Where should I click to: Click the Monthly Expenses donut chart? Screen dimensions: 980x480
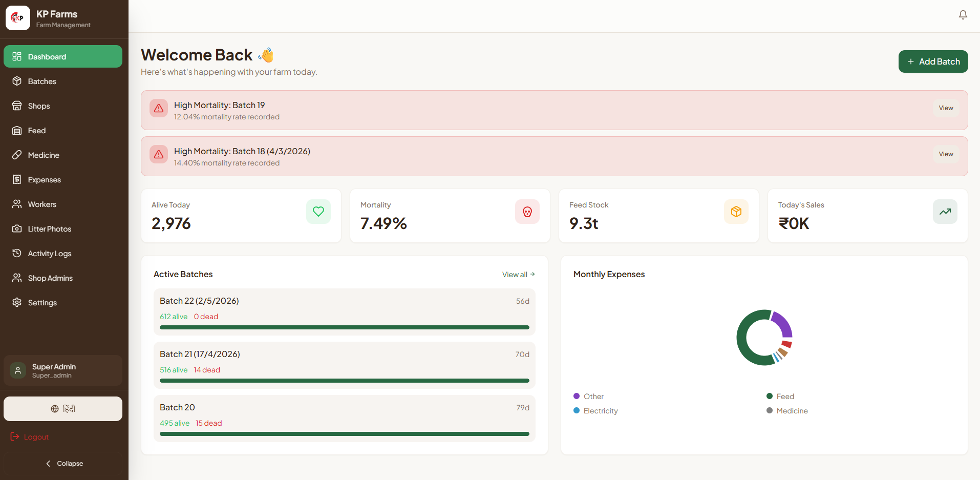[764, 338]
